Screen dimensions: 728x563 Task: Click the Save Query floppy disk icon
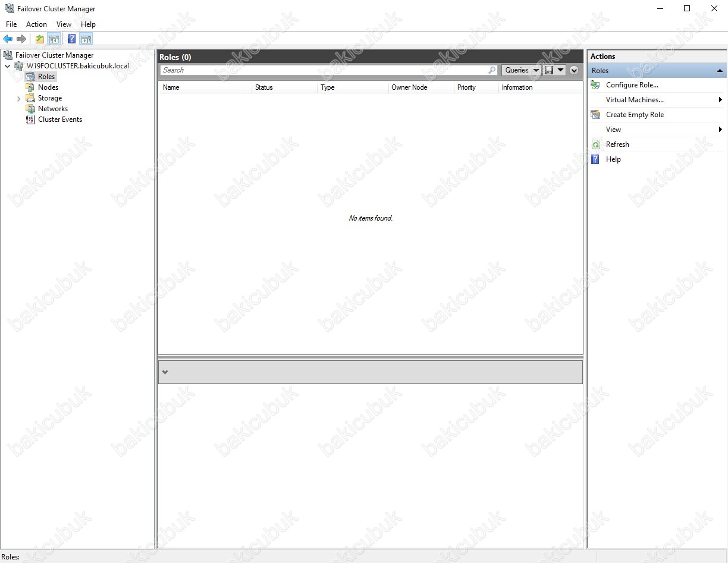[x=549, y=70]
